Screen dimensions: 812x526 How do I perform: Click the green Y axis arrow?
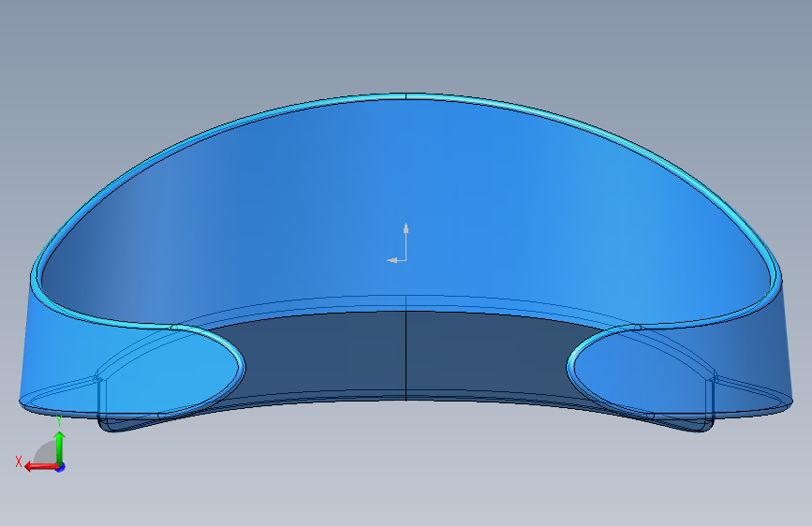60,447
